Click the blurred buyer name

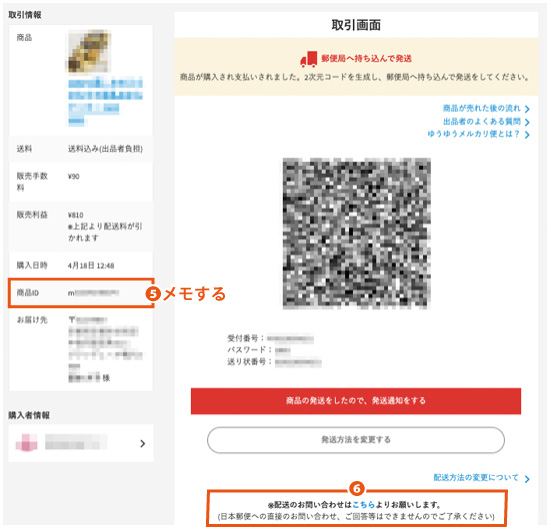76,442
